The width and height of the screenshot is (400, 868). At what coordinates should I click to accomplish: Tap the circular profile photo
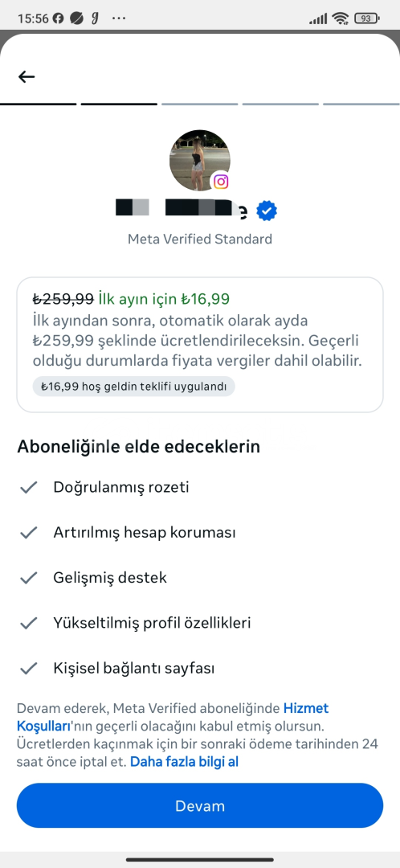click(199, 161)
